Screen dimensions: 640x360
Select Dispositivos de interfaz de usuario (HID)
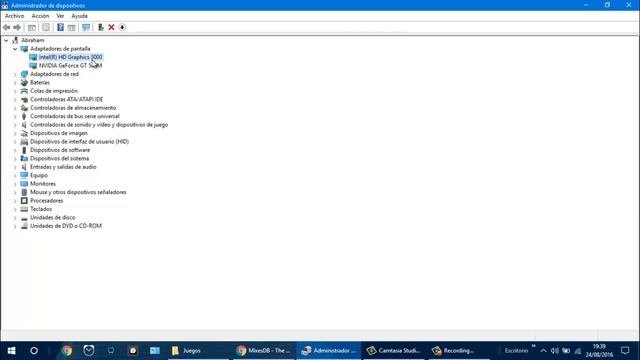pyautogui.click(x=79, y=142)
